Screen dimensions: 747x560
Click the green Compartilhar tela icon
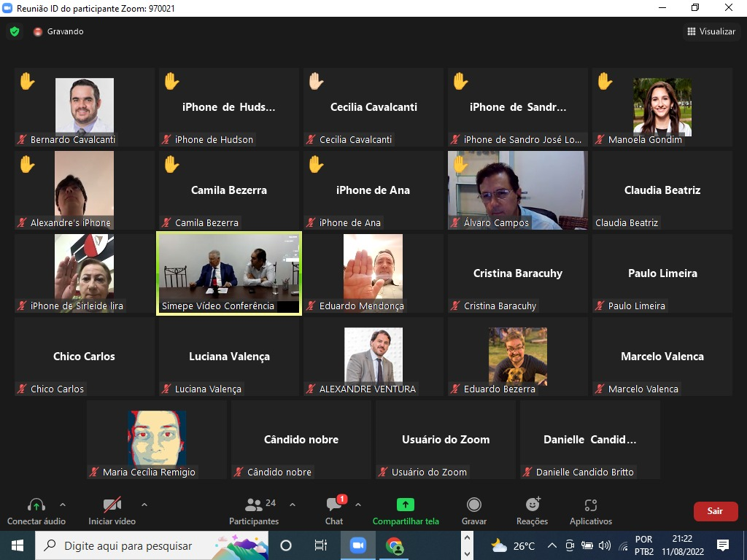pos(405,505)
